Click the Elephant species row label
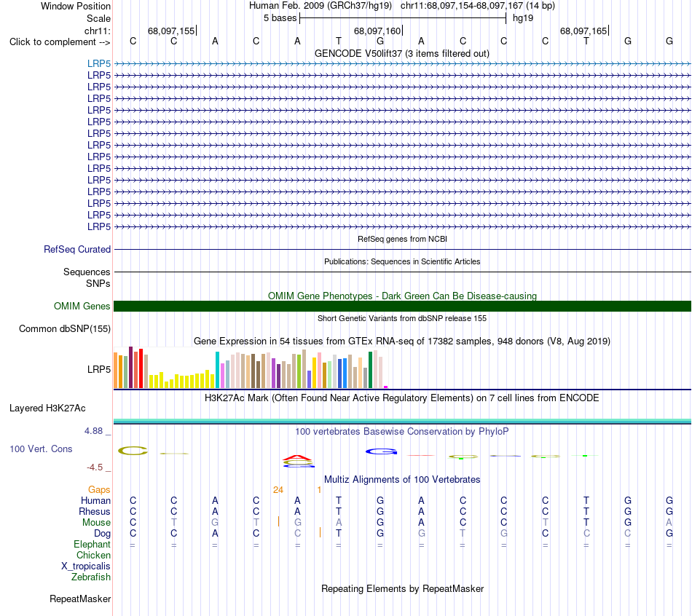This screenshot has width=692, height=616. (92, 544)
